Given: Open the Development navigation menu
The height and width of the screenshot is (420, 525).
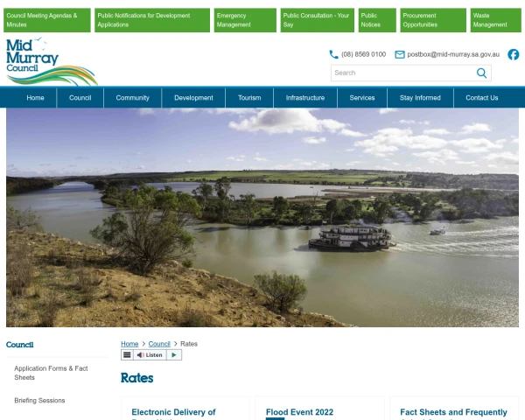Looking at the screenshot, I should click(x=193, y=98).
